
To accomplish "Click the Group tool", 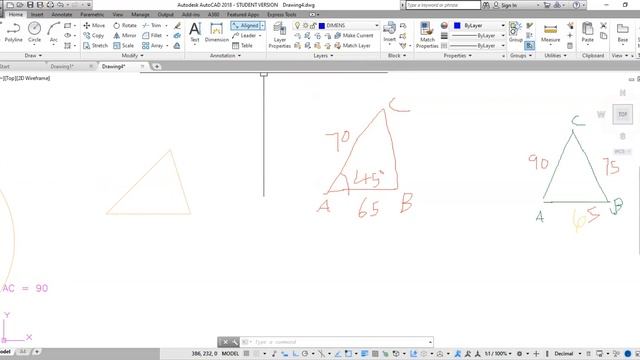I will point(516,33).
